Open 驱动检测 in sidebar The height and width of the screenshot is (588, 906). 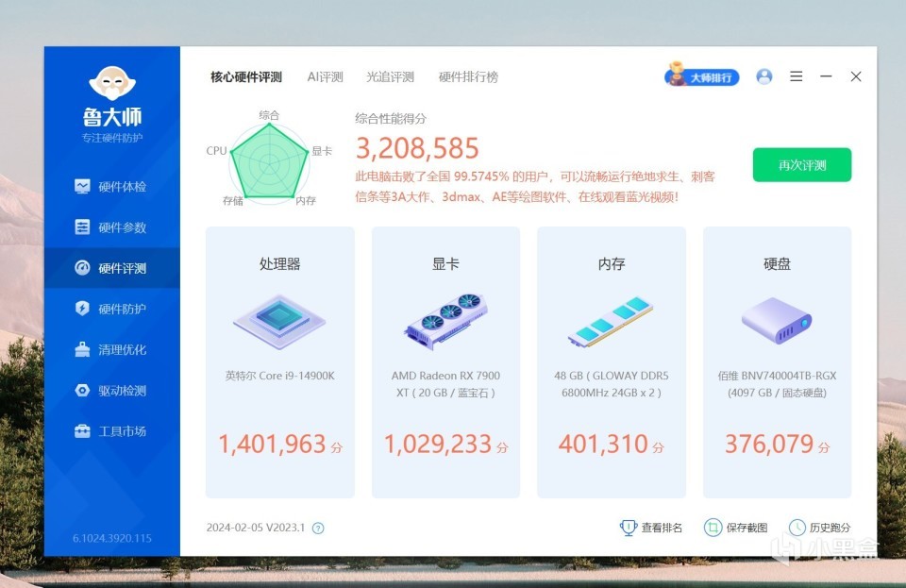[112, 391]
